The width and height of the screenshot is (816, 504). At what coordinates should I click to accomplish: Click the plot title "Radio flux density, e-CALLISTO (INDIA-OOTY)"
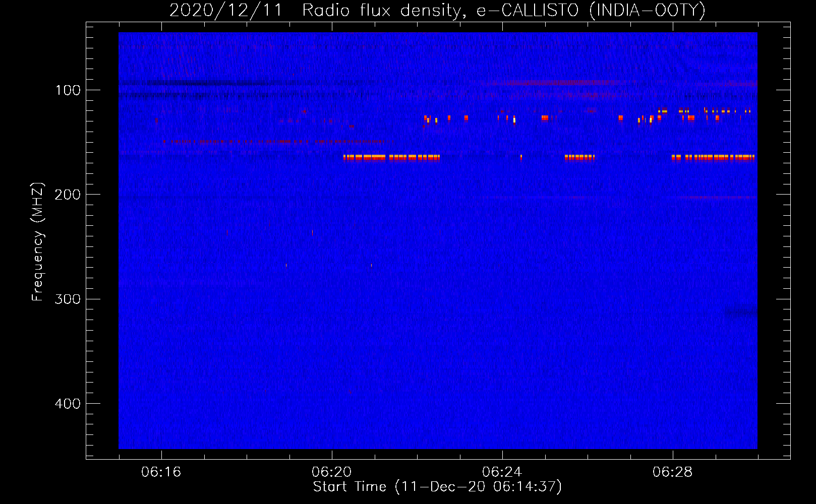click(504, 11)
